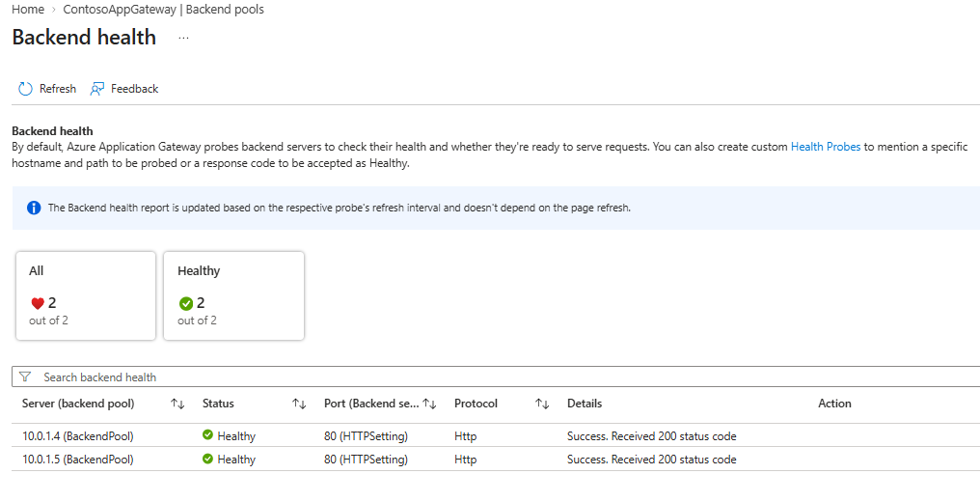The width and height of the screenshot is (980, 502).
Task: Click the red heart icon in All card
Action: tap(38, 303)
